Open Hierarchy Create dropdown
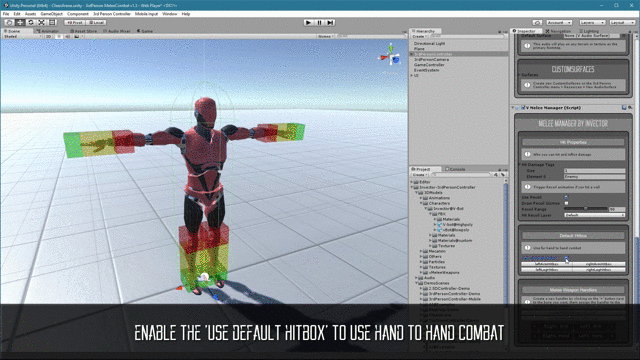Image resolution: width=640 pixels, height=360 pixels. (x=419, y=37)
